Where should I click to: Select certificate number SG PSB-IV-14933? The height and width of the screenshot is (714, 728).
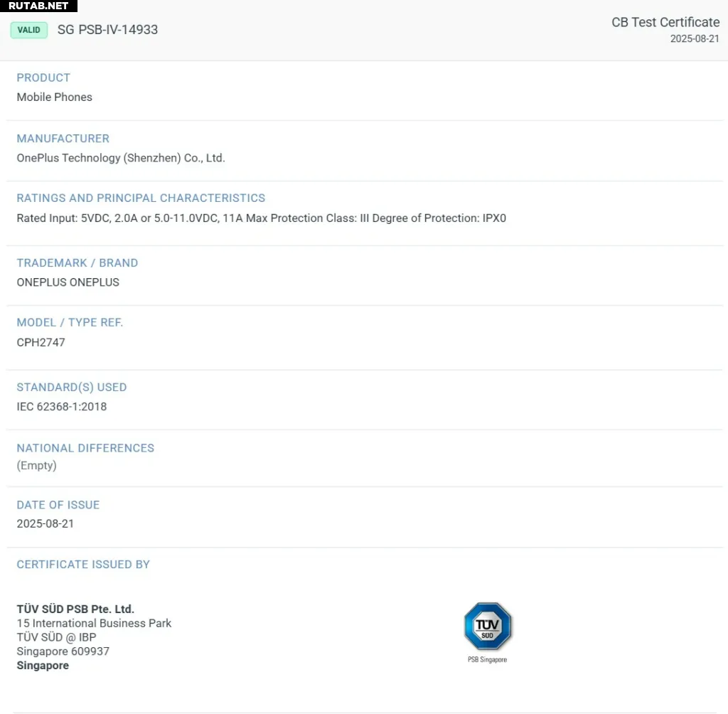click(108, 30)
